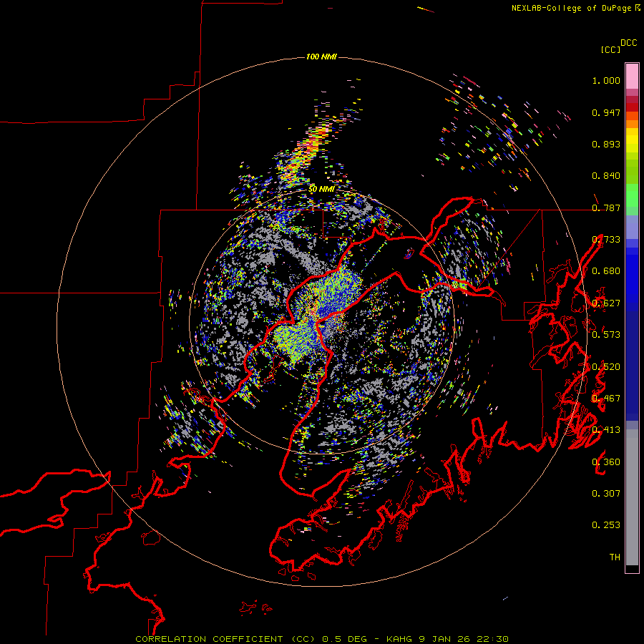Select the 0.787 scale value

coord(606,208)
